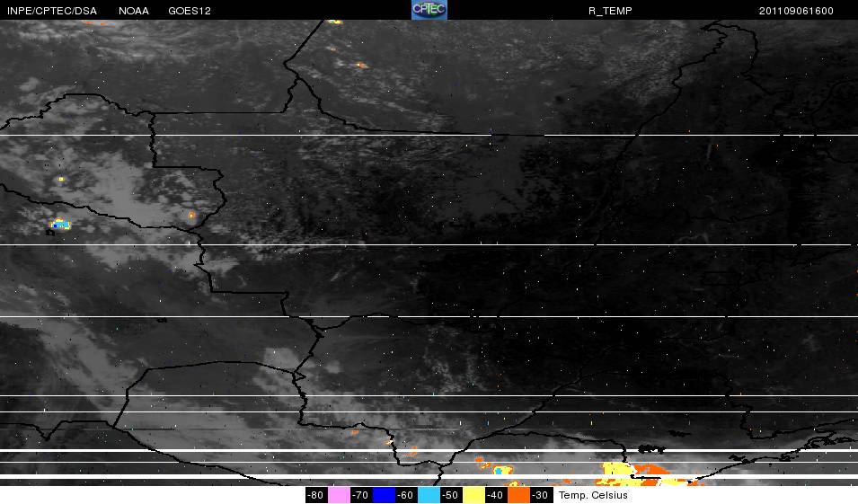Click the cyan-yellow cold cloud cluster at left
Viewport: 858px width, 504px height.
click(59, 224)
